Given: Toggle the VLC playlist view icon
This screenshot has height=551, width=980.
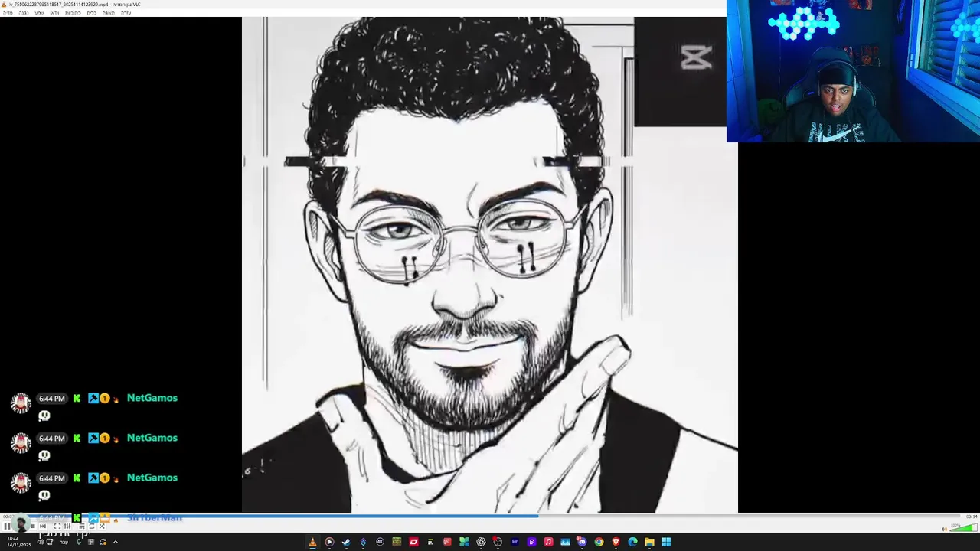Looking at the screenshot, I should [82, 526].
